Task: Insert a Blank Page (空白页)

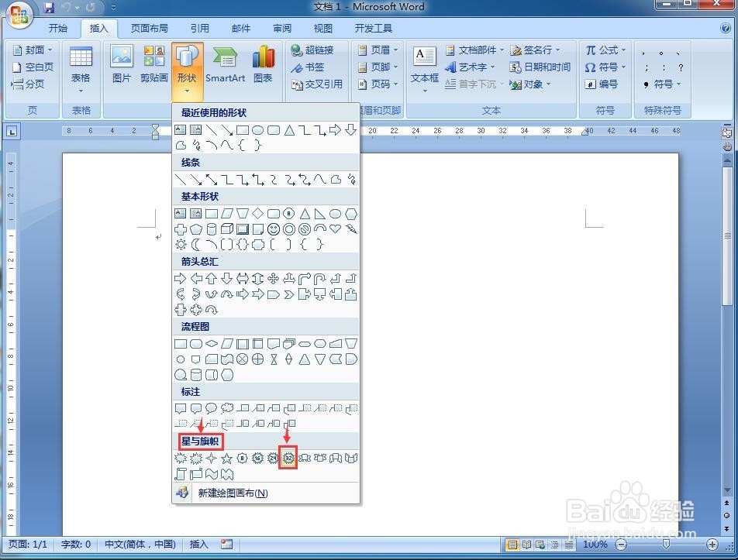Action: coord(33,67)
